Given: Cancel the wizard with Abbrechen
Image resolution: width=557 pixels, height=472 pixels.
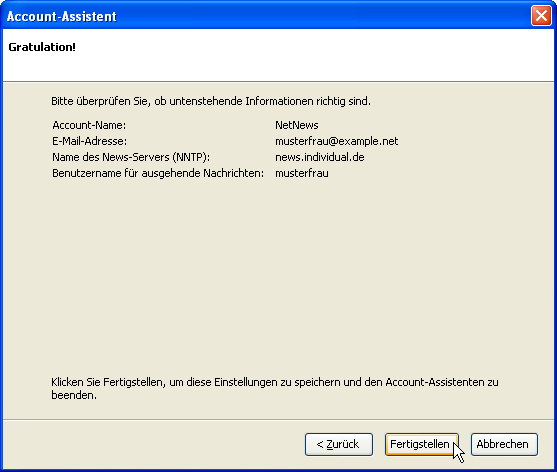Looking at the screenshot, I should (504, 444).
